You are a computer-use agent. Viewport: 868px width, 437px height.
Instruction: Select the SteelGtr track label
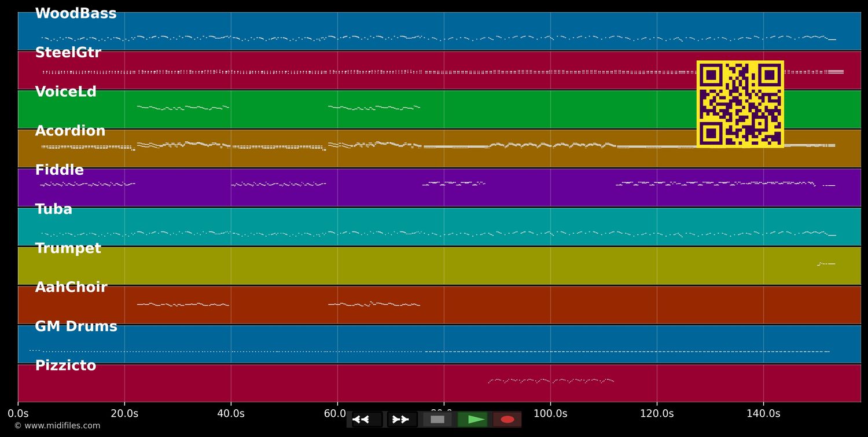coord(68,52)
